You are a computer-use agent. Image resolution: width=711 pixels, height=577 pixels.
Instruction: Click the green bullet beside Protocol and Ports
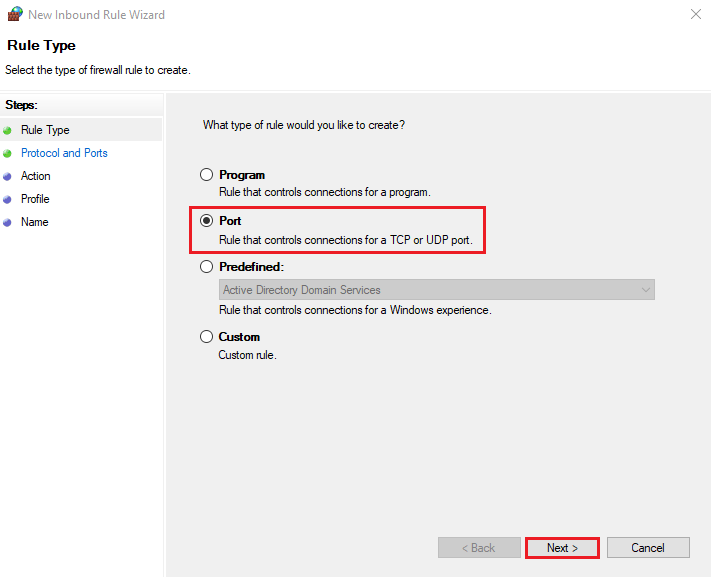(x=8, y=153)
